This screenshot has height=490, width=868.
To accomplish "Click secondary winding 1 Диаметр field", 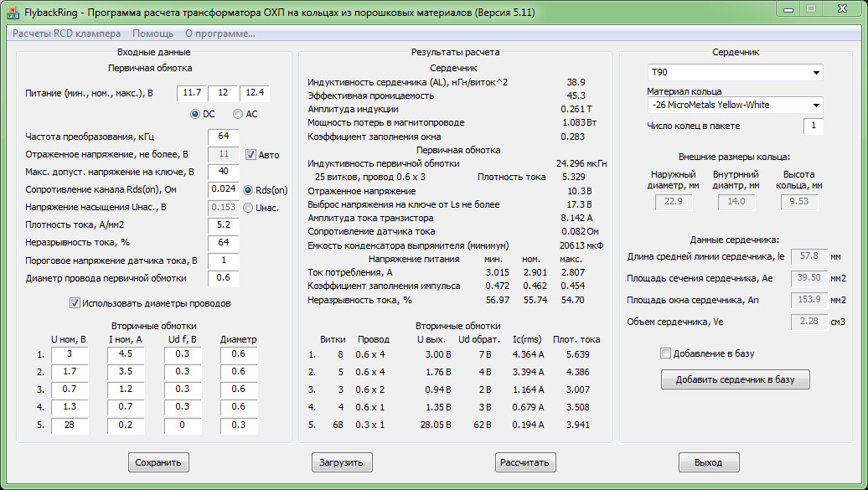I will pos(239,354).
